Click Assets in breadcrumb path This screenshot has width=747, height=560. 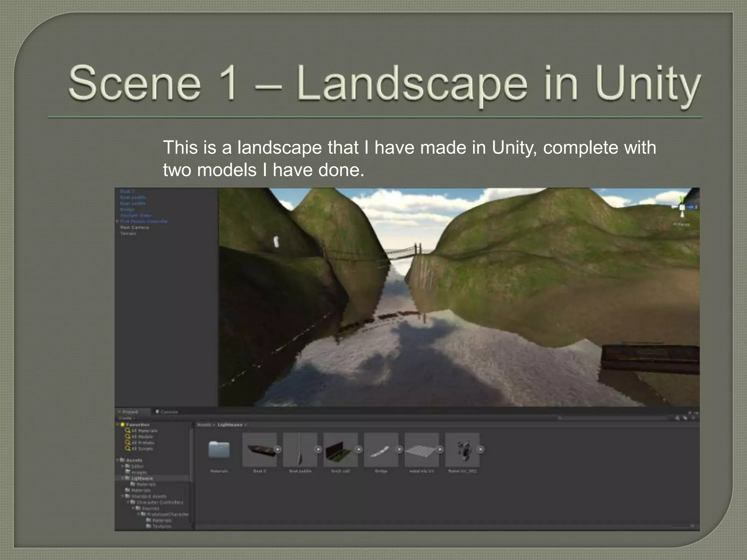204,425
